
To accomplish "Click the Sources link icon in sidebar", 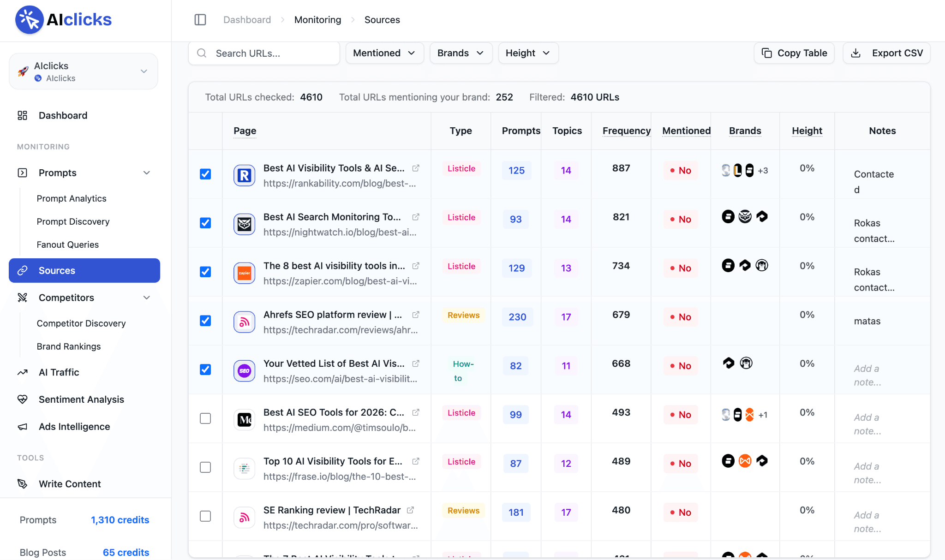I will click(22, 270).
